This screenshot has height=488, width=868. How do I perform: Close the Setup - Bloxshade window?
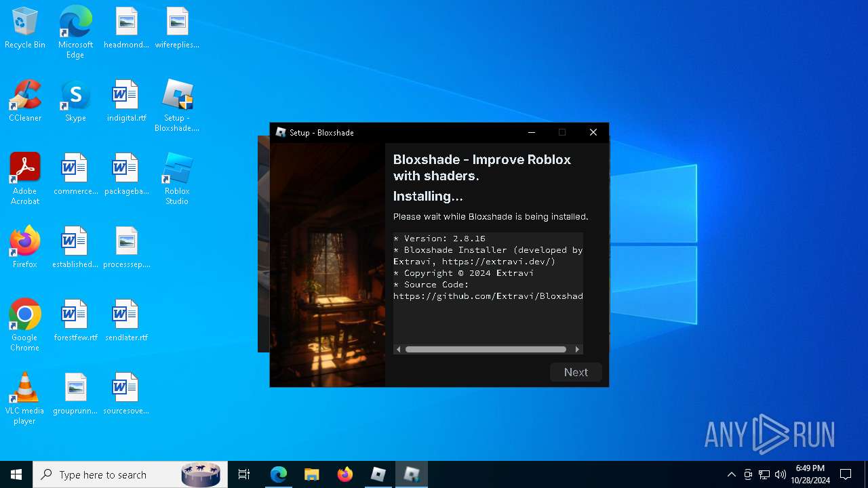point(593,132)
